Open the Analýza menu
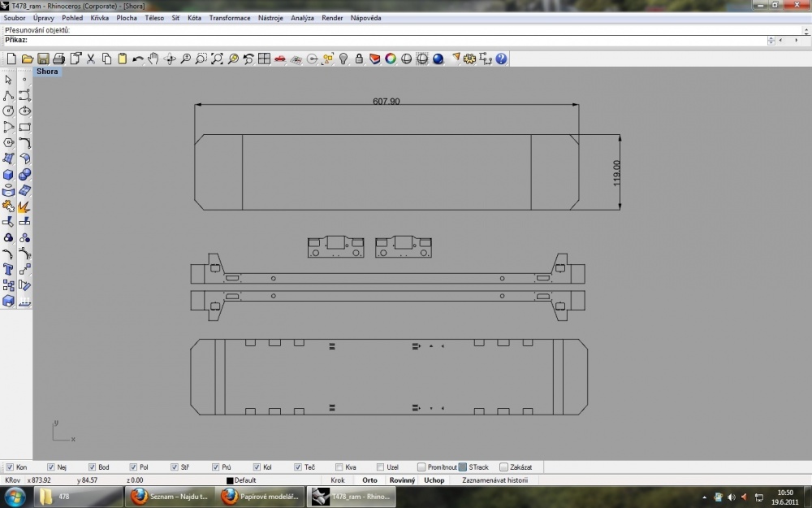The image size is (812, 508). [x=302, y=18]
